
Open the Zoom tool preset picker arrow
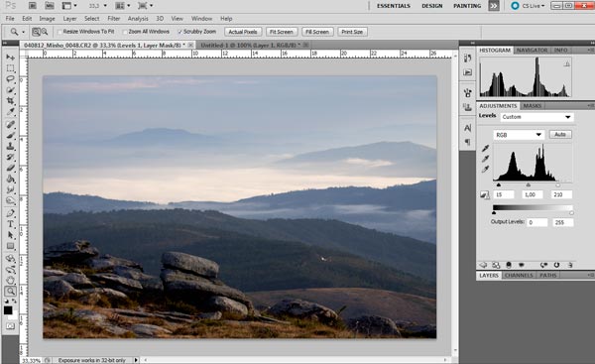23,32
